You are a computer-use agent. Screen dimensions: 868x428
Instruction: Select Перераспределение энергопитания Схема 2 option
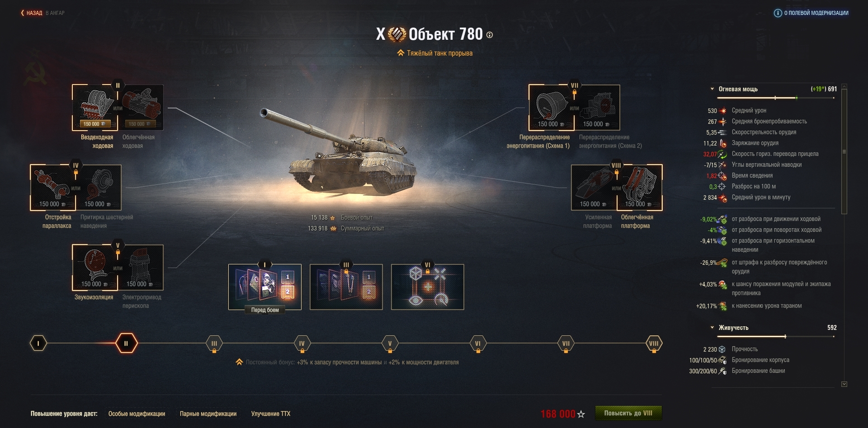pyautogui.click(x=597, y=108)
